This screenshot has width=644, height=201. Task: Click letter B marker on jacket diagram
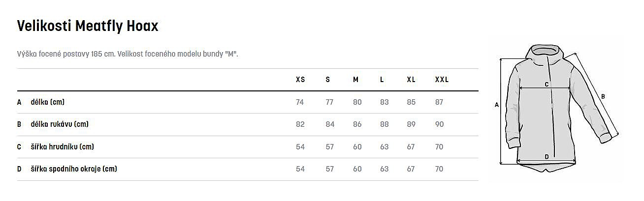click(603, 96)
